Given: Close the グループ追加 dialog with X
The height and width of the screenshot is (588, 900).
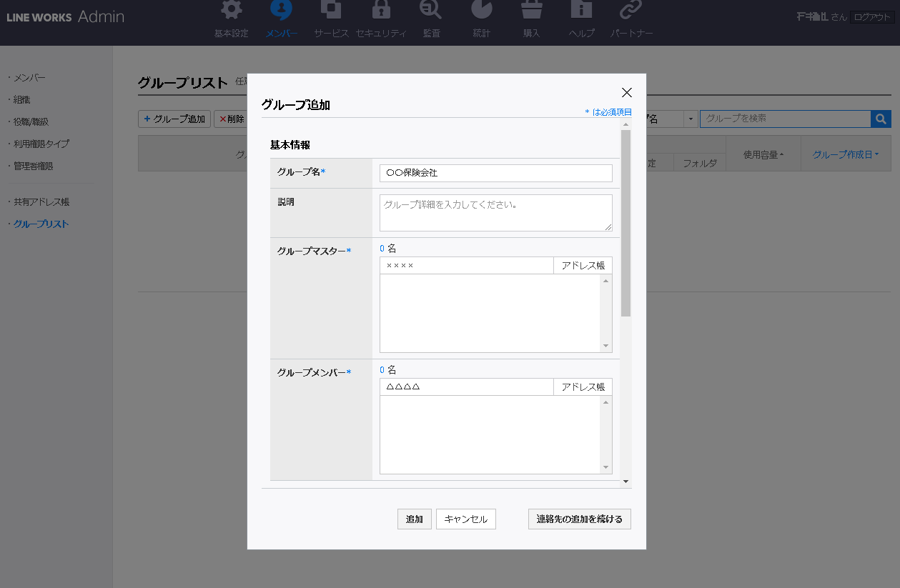Looking at the screenshot, I should 627,92.
